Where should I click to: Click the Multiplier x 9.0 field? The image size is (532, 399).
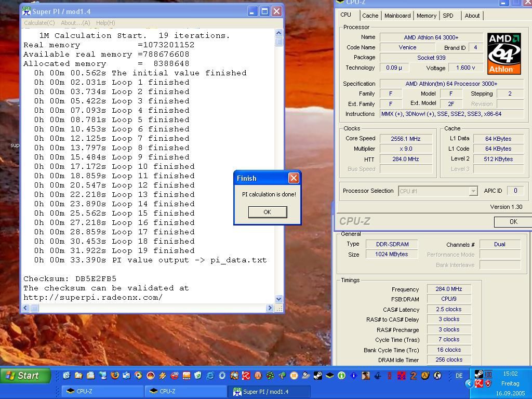(x=406, y=149)
